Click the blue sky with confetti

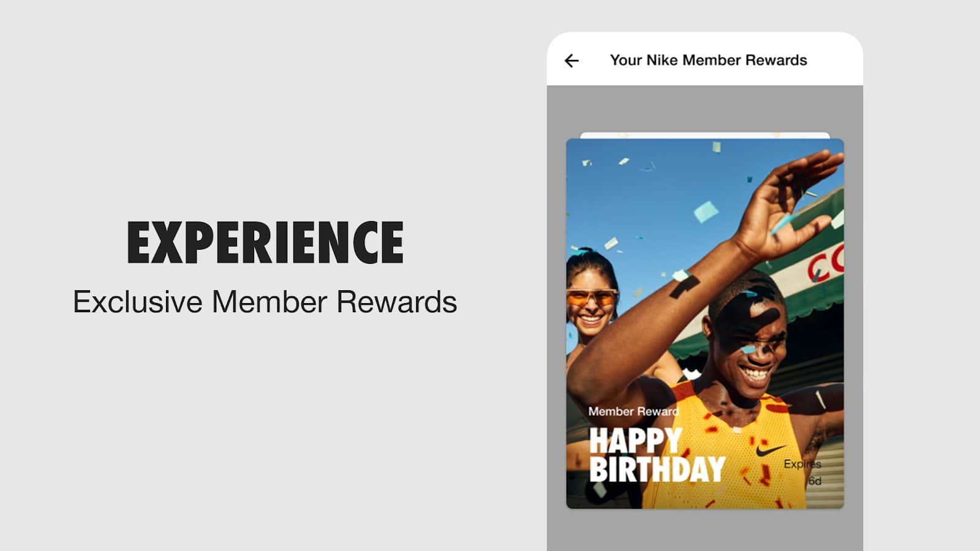649,196
